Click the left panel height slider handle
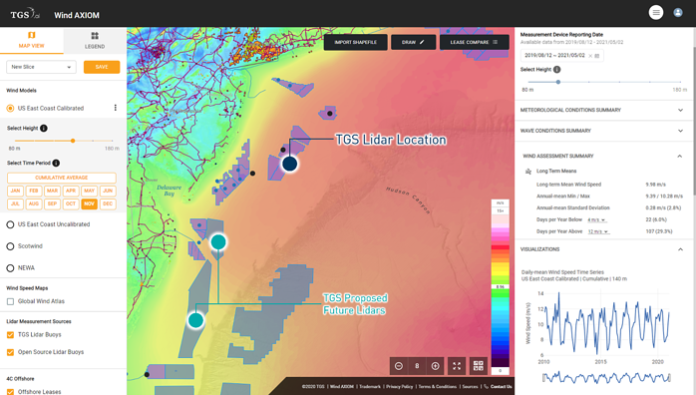 click(x=73, y=141)
